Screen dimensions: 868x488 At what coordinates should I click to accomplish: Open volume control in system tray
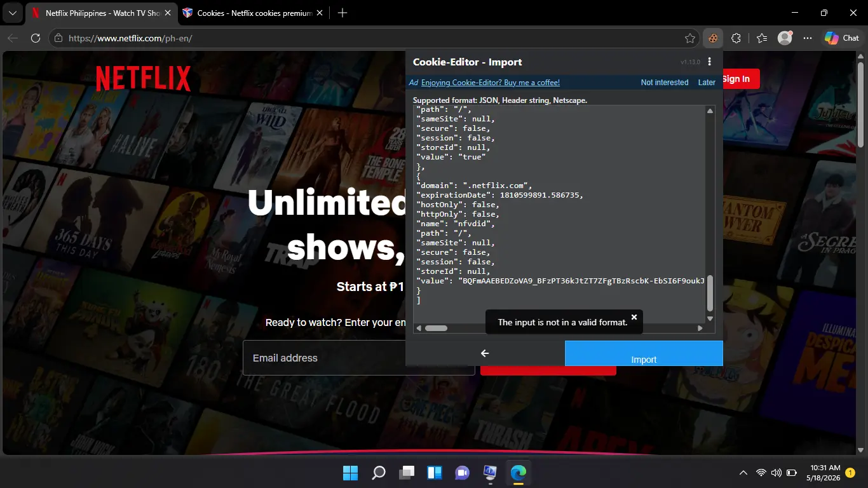tap(776, 473)
